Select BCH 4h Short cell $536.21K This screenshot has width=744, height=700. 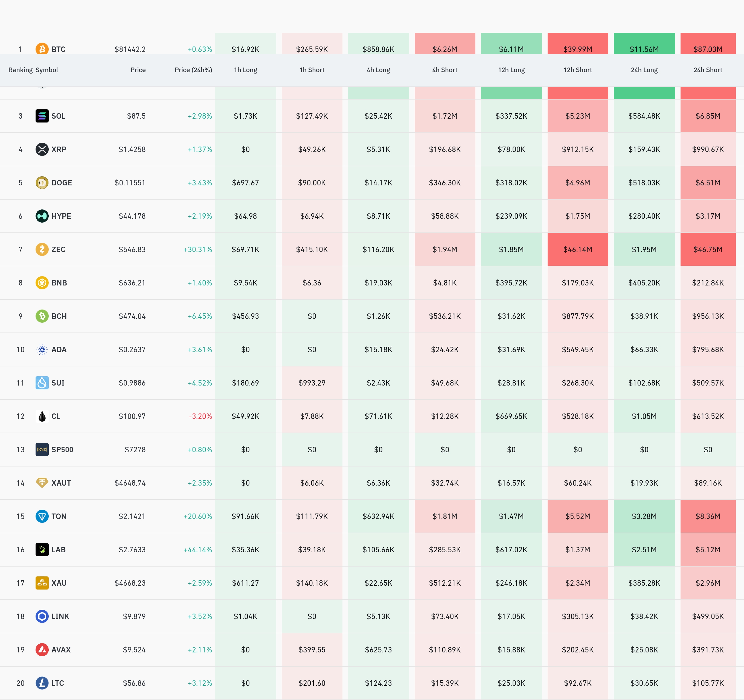445,316
